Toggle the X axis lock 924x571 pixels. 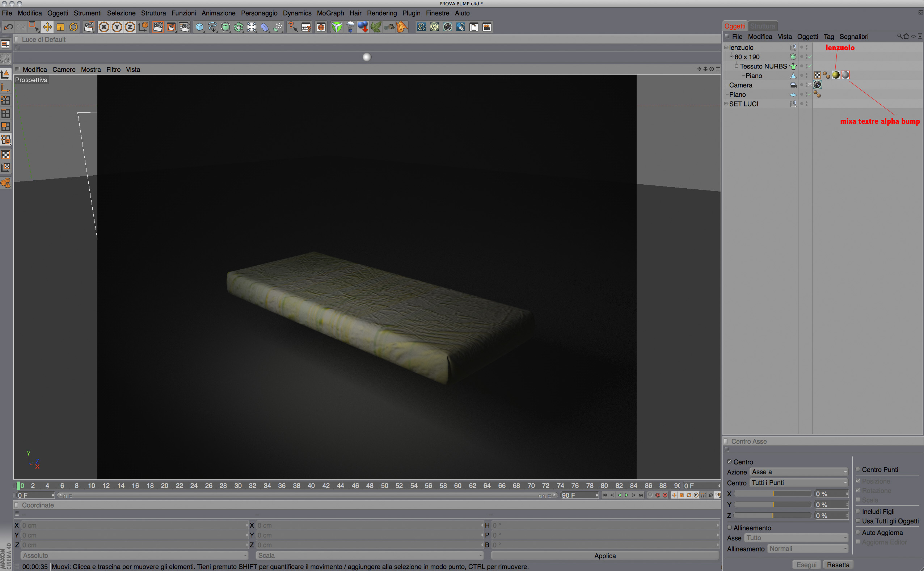(x=104, y=27)
